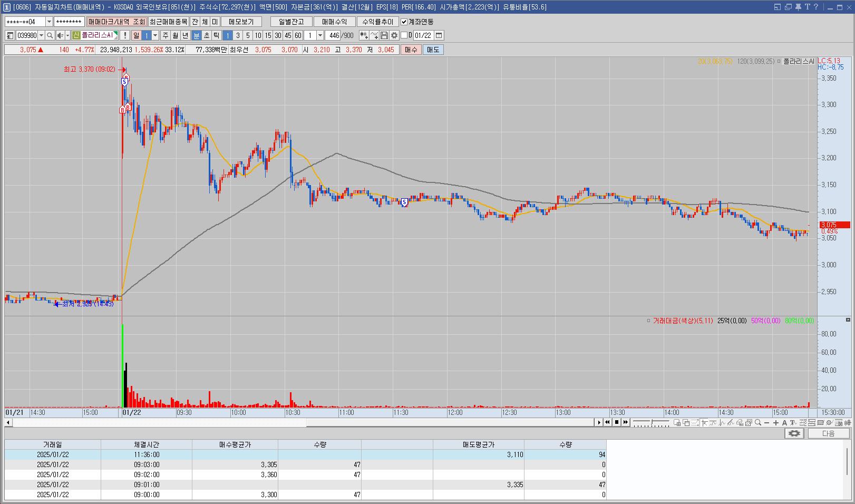Select the 15 minute interval button
This screenshot has height=504, width=855.
[268, 35]
